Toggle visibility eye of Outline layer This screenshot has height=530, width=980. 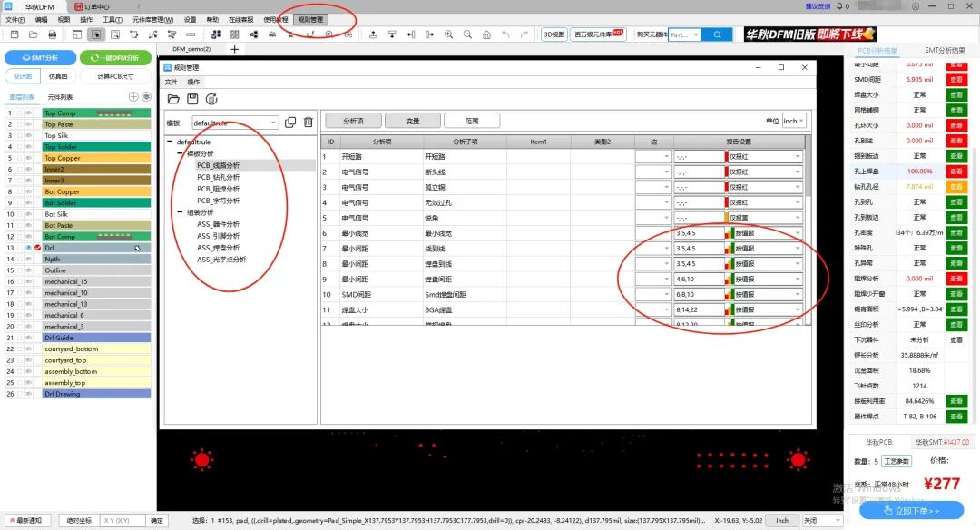28,270
